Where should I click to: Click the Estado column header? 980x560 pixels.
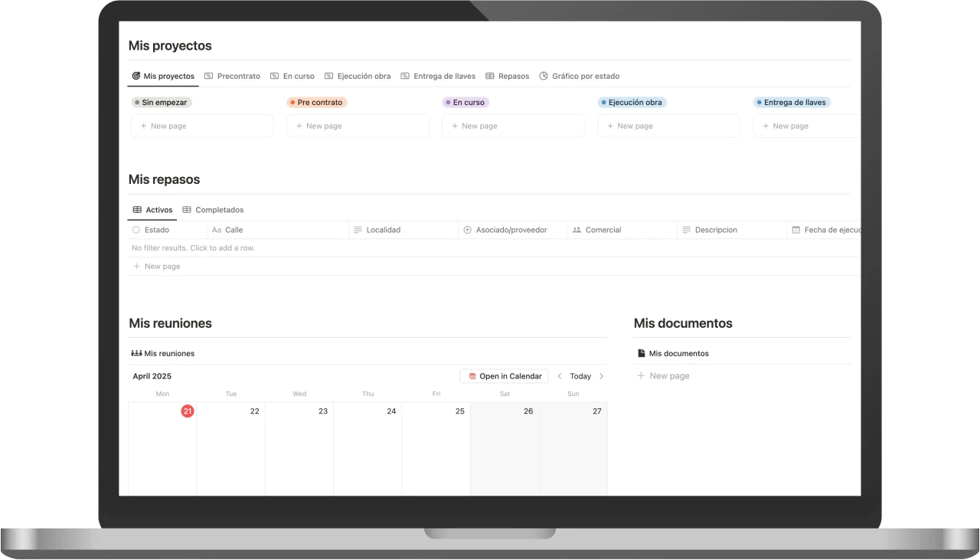tap(168, 230)
